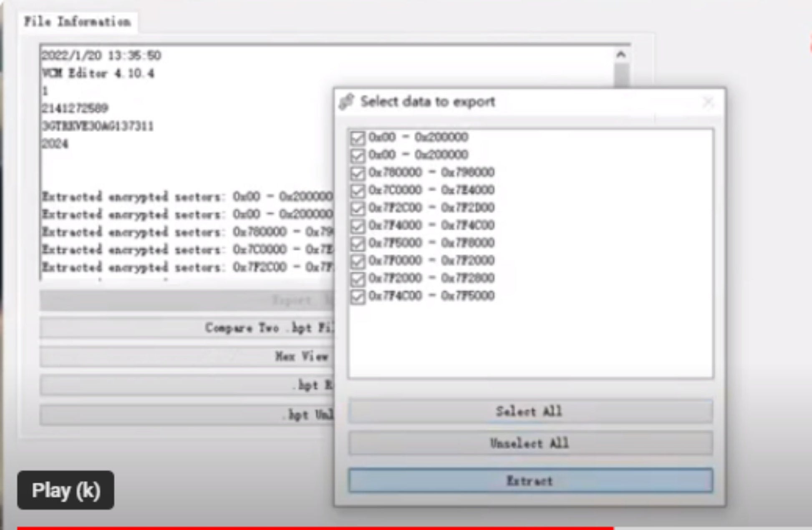Uncheck the first 0x00 - 0x200000 checkbox
Screen dimensions: 812x530
click(357, 138)
